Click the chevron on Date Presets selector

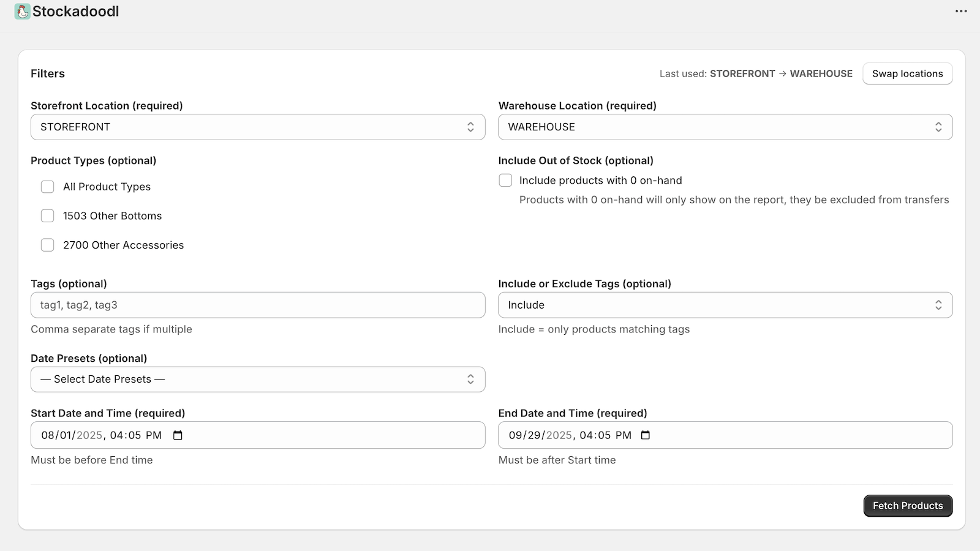click(x=470, y=379)
